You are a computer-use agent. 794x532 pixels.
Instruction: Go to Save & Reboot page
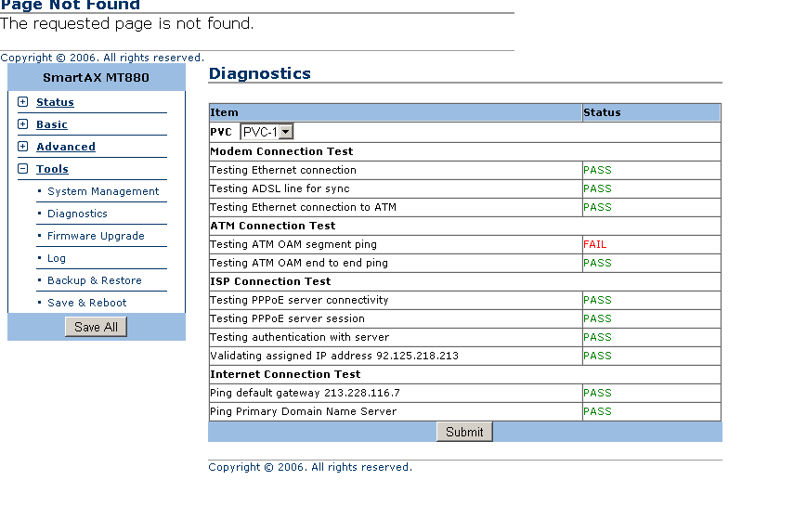pyautogui.click(x=87, y=303)
